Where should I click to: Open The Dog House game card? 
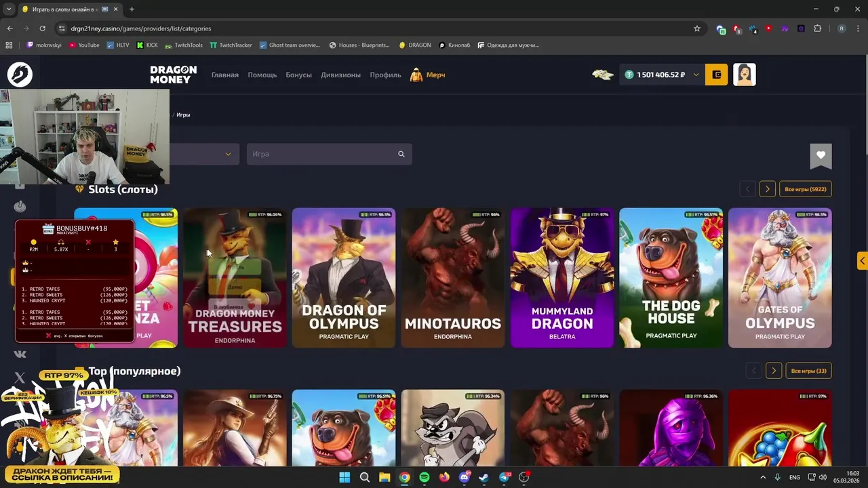671,278
